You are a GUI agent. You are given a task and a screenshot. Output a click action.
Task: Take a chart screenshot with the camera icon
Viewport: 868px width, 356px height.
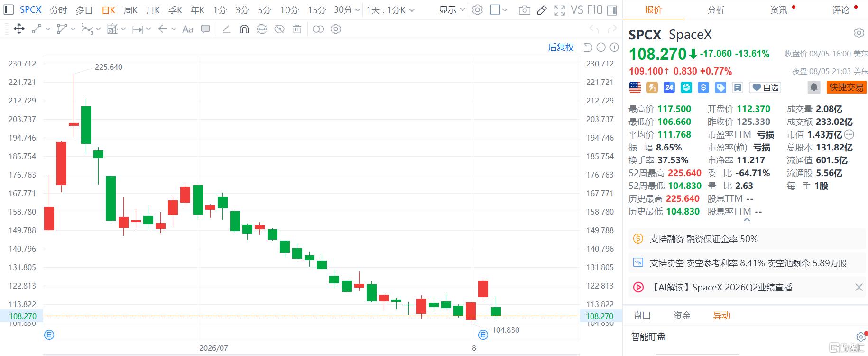tap(524, 10)
